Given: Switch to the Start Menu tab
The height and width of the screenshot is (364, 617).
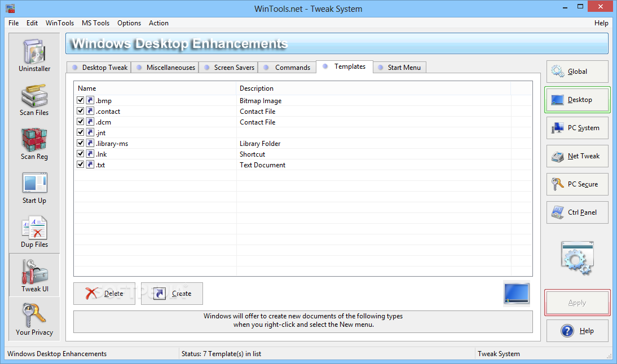Looking at the screenshot, I should click(x=400, y=67).
